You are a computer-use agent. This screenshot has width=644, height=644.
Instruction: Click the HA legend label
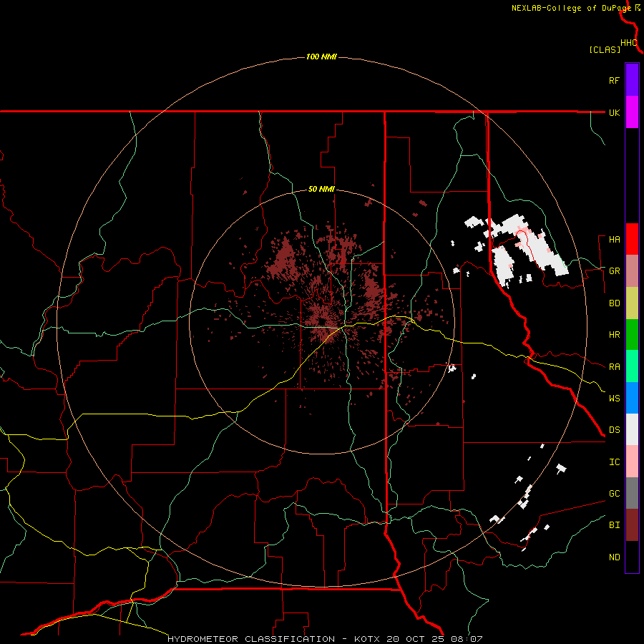pos(614,239)
